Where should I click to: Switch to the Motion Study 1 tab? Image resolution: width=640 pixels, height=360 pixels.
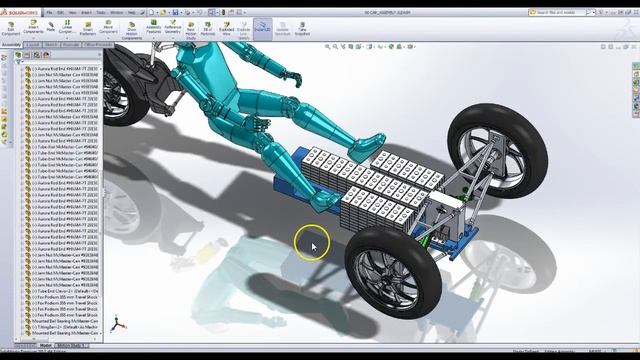pyautogui.click(x=71, y=346)
